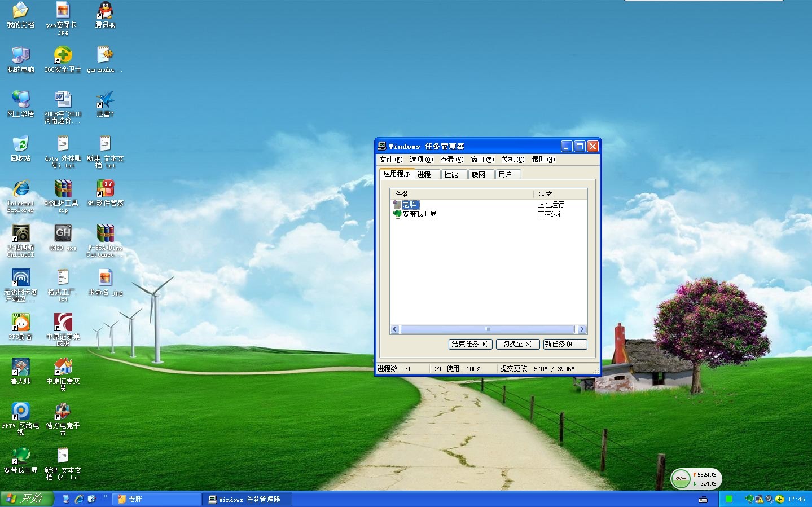
Task: Select the 新建 文本文档.txt file icon
Action: pyautogui.click(x=105, y=152)
